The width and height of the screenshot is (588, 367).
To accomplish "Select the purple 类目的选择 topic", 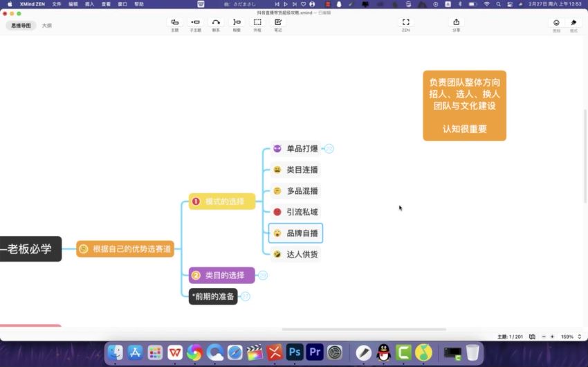I will [221, 276].
